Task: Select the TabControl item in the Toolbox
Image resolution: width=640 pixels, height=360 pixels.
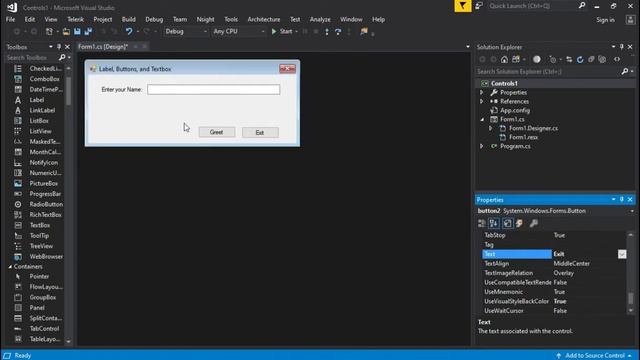Action: coord(44,329)
